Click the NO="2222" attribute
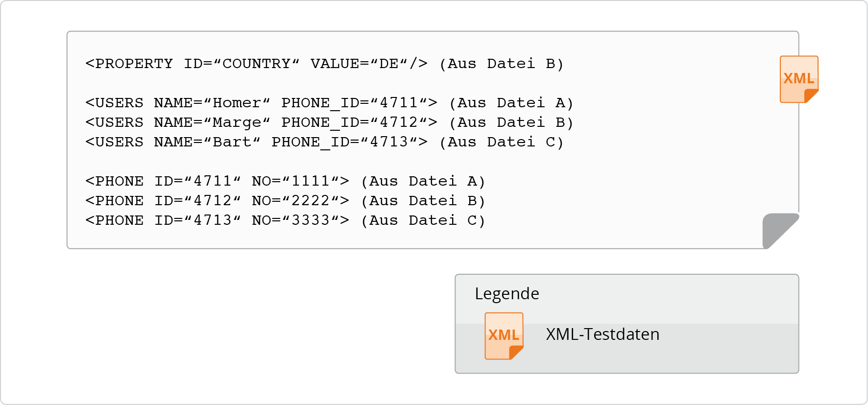The width and height of the screenshot is (868, 405). point(296,201)
